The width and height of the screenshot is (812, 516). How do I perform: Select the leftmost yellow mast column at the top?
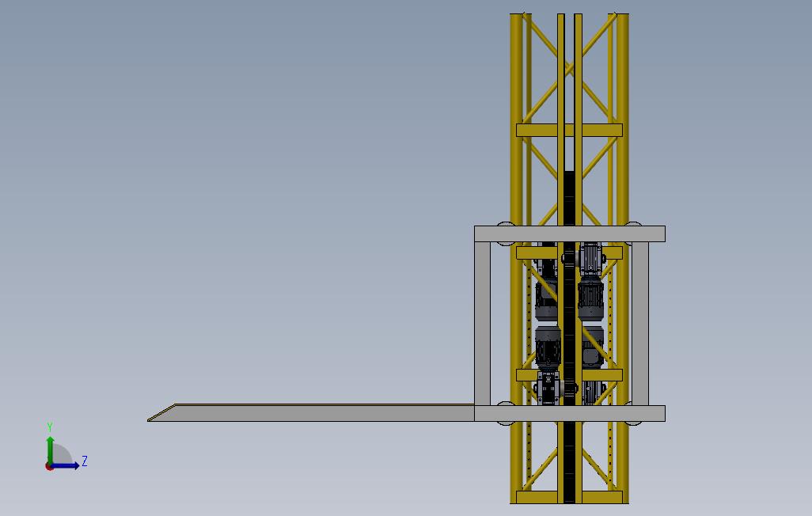(516, 120)
